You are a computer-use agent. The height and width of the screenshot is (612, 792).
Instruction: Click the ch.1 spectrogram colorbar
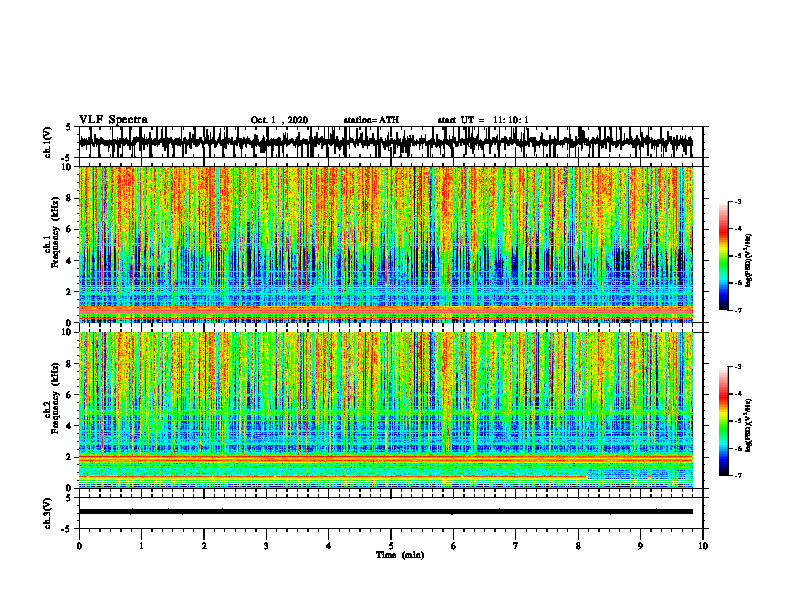tap(724, 256)
